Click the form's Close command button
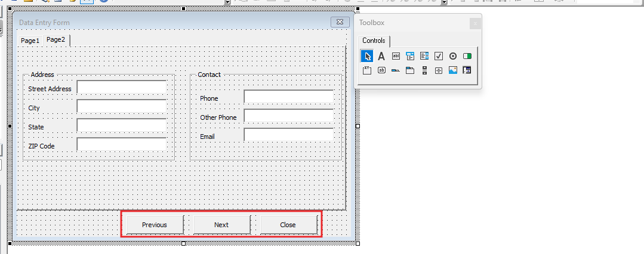This screenshot has width=644, height=254. (288, 225)
